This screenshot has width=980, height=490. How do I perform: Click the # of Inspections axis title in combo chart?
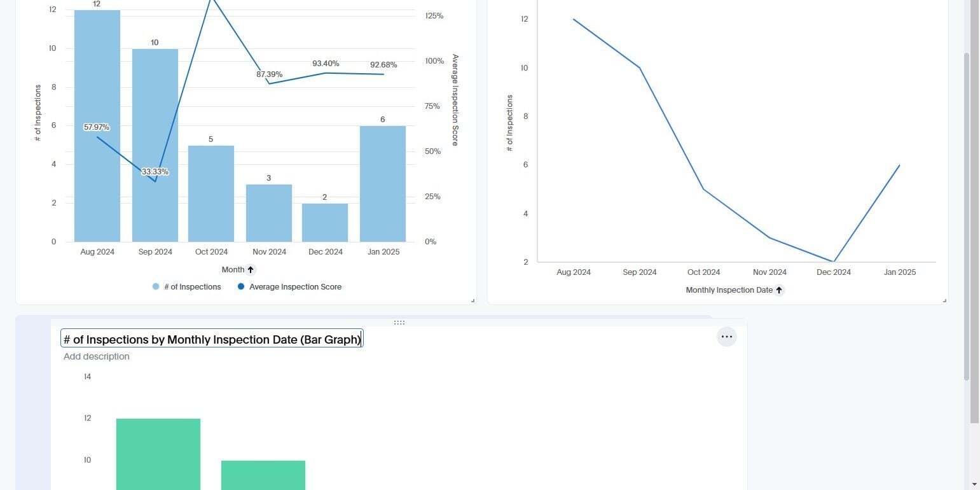coord(38,113)
